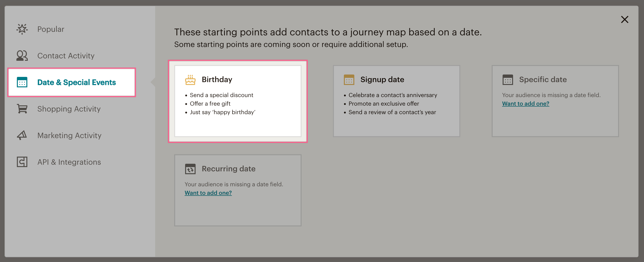Click the Contact Activity people icon
The height and width of the screenshot is (262, 644).
tap(22, 56)
